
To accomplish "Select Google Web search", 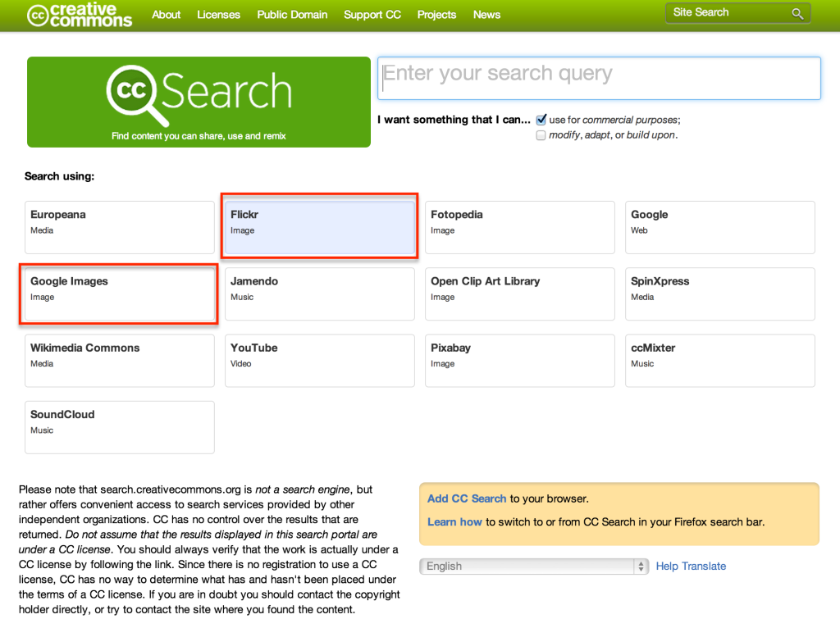I will click(720, 227).
